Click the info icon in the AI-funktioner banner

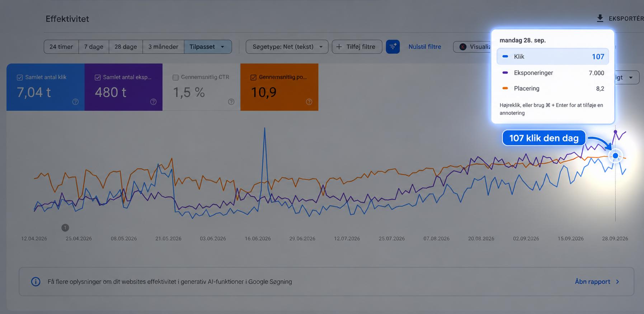(x=36, y=282)
